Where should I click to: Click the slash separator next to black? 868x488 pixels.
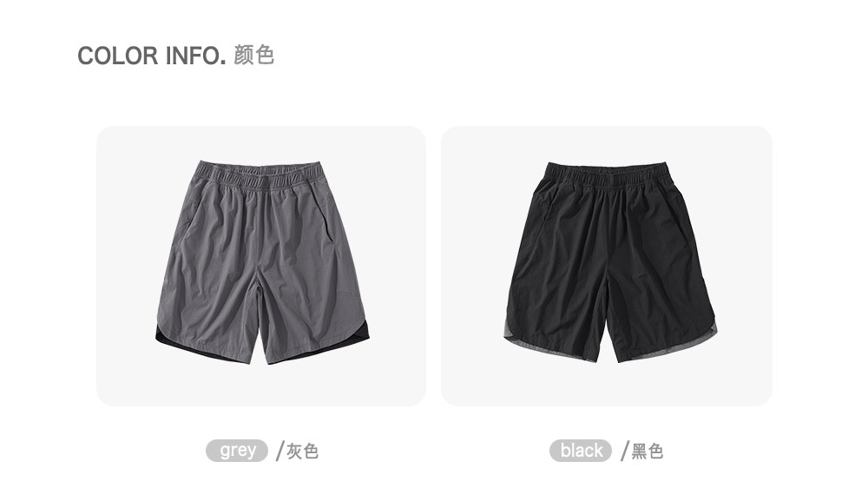tap(624, 451)
